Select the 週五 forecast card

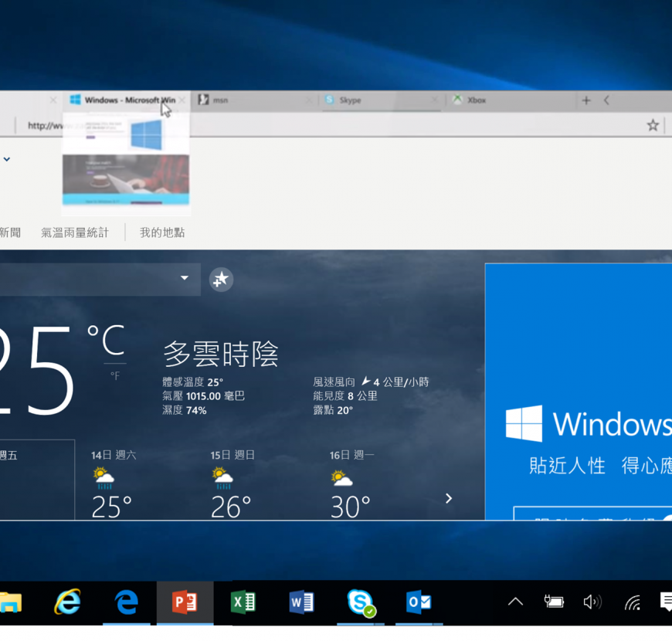[37, 480]
